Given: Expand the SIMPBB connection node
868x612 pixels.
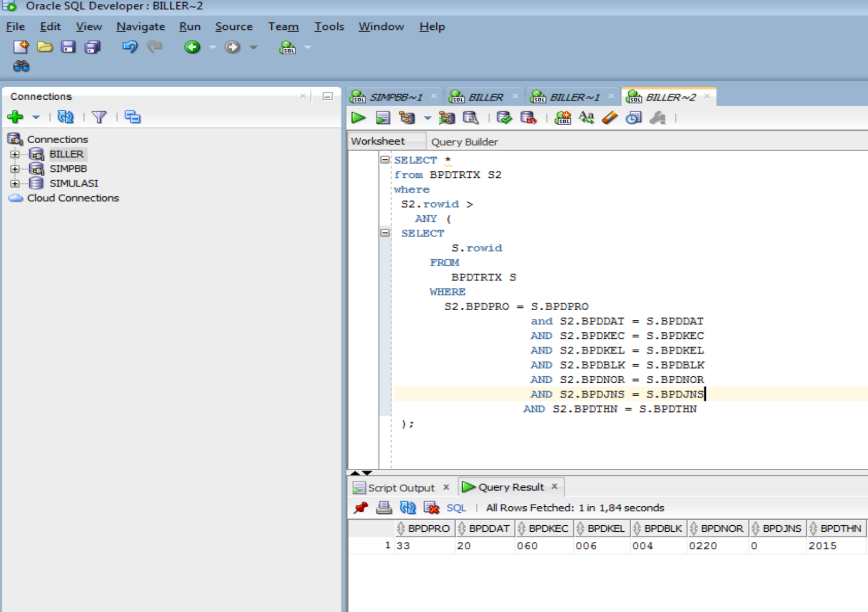Looking at the screenshot, I should coord(15,169).
